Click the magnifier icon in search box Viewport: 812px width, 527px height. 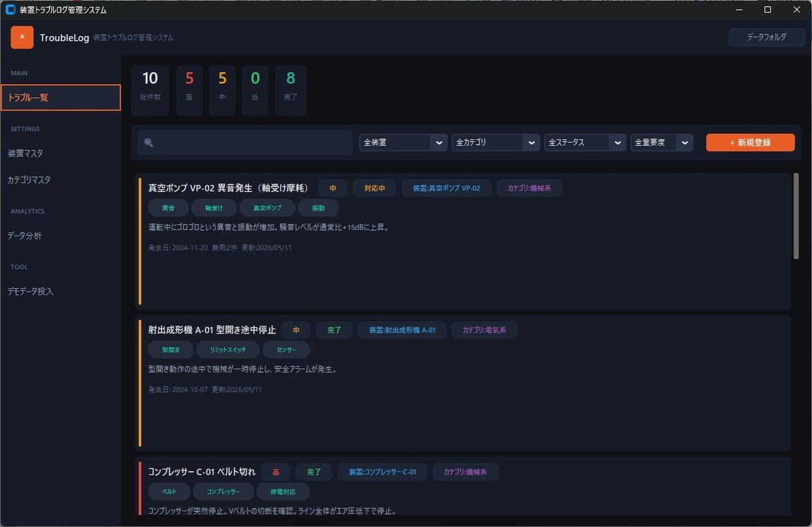(x=148, y=142)
